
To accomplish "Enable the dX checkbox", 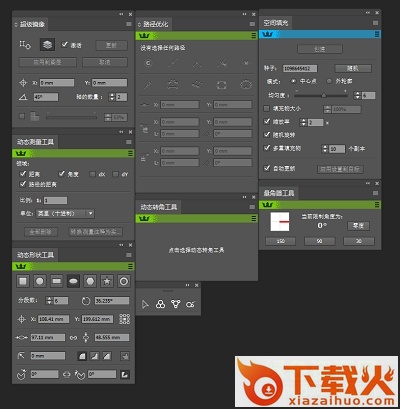I will (x=93, y=174).
